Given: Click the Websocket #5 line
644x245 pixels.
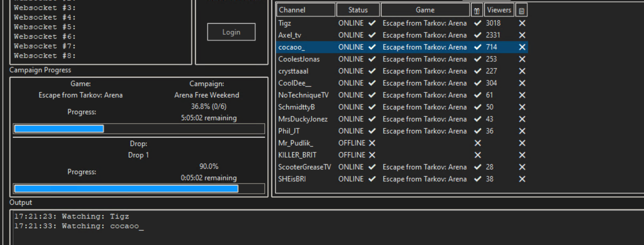Looking at the screenshot, I should click(x=45, y=27).
